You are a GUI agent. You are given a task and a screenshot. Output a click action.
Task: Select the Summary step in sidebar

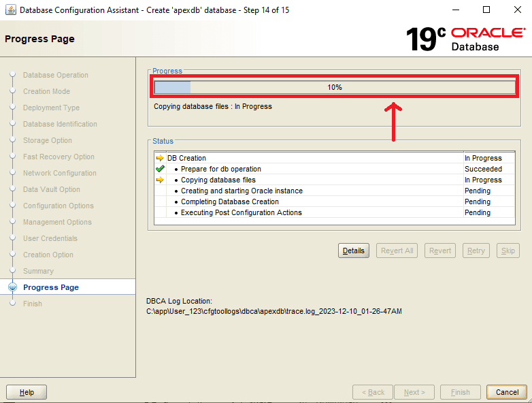click(38, 271)
